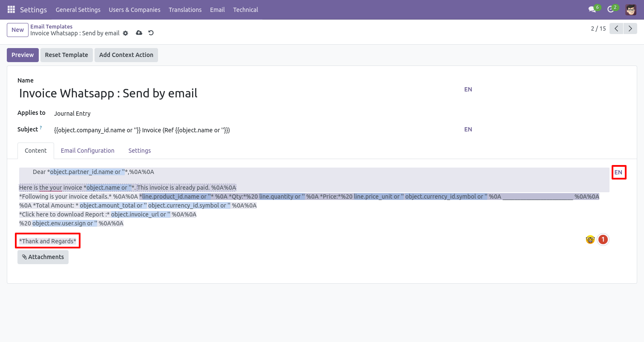Viewport: 644px width, 342px height.
Task: Click the Subject field help question mark
Action: tap(41, 128)
